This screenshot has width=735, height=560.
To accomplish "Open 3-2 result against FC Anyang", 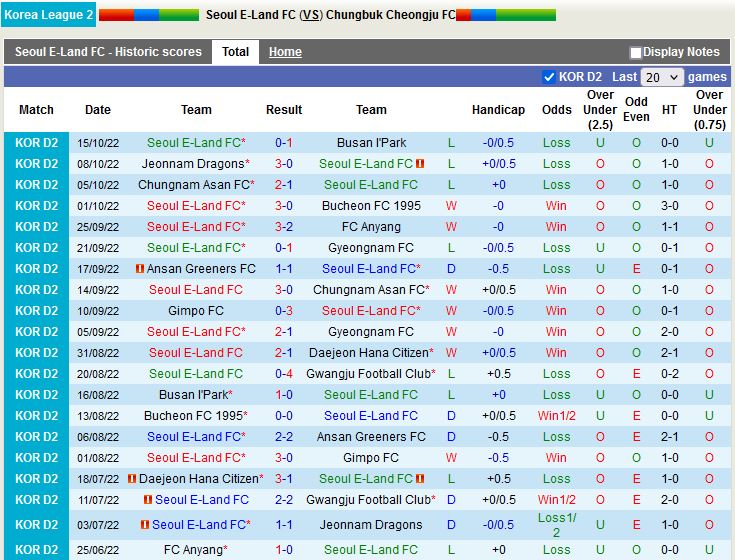I will coord(284,227).
